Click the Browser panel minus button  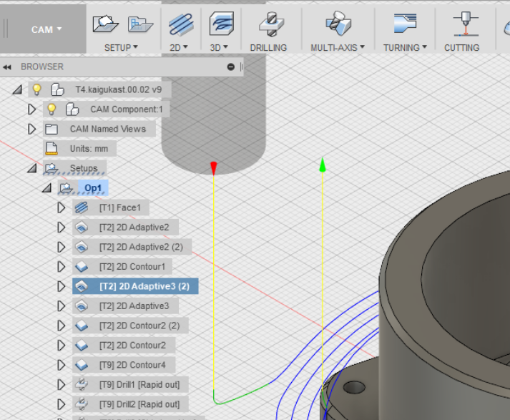point(230,67)
